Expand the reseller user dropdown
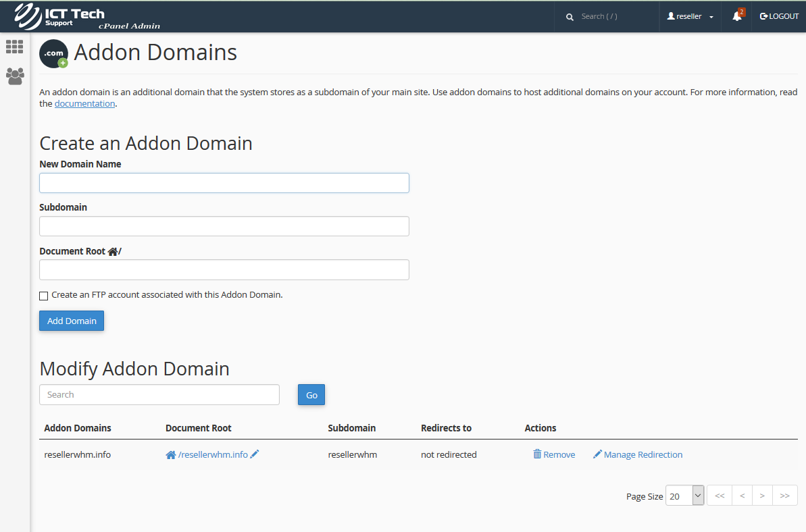The image size is (806, 532). tap(690, 16)
